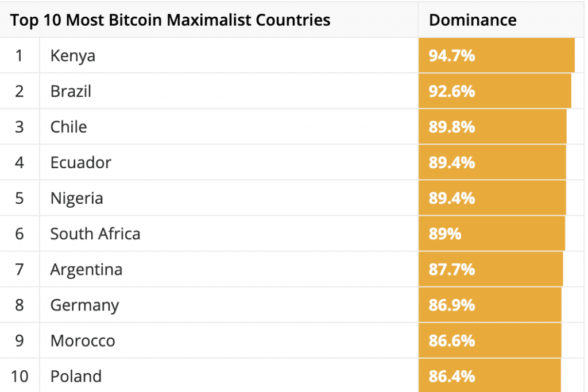Click the Germany country name
The height and width of the screenshot is (392, 588).
coord(84,305)
